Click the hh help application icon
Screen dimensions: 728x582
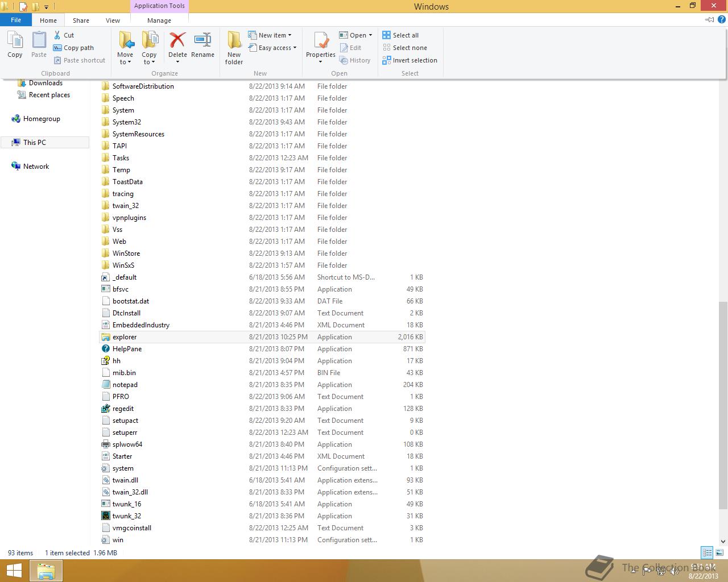105,361
